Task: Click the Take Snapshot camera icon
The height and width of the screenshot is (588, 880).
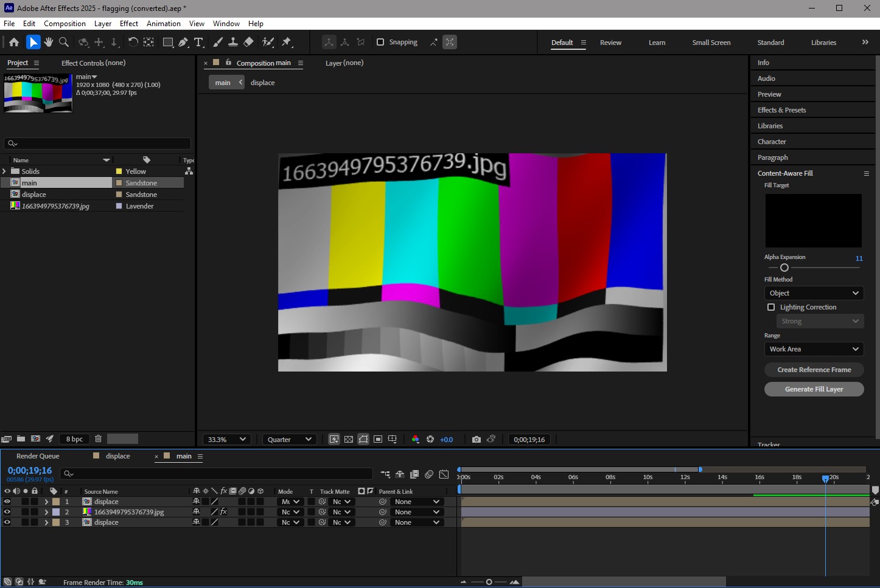Action: [x=476, y=440]
